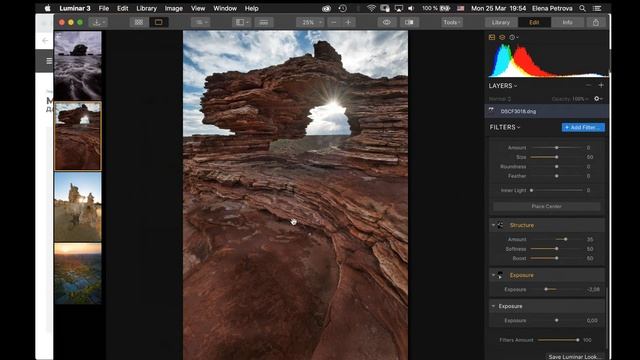This screenshot has width=640, height=360.
Task: Open the Tools dropdown
Action: (452, 22)
